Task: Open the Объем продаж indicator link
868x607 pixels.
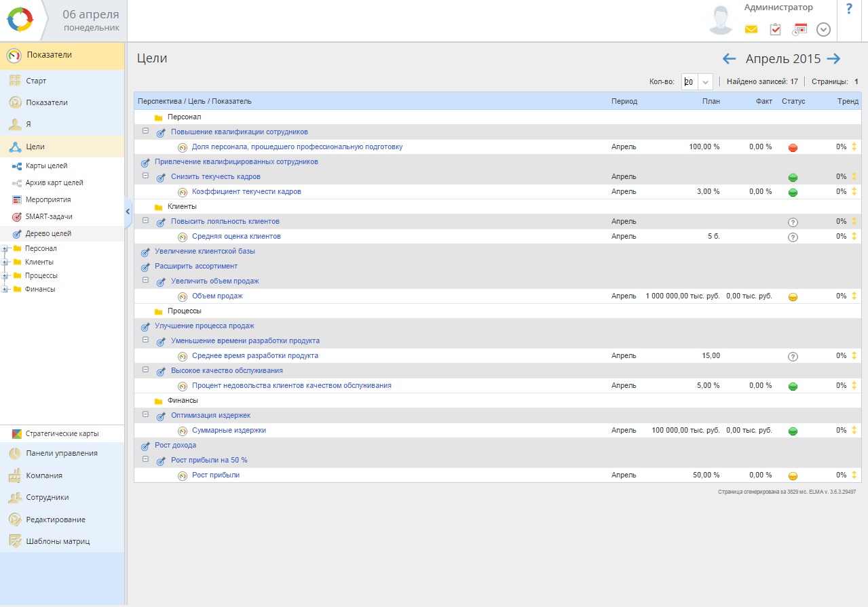Action: (x=217, y=296)
